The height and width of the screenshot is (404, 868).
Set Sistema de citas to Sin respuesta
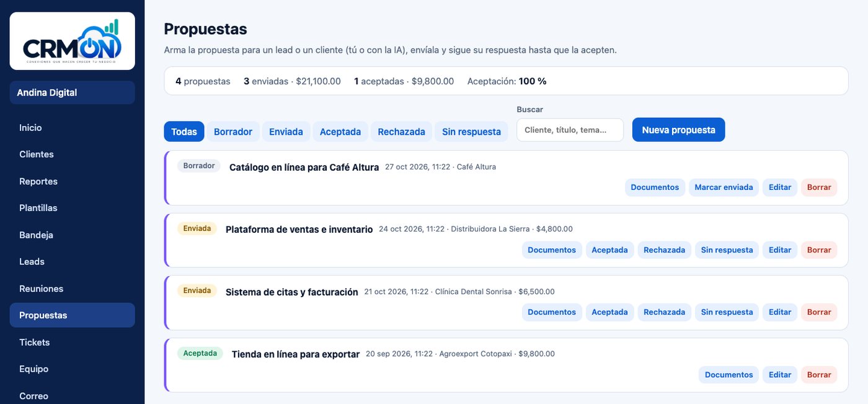pyautogui.click(x=727, y=312)
